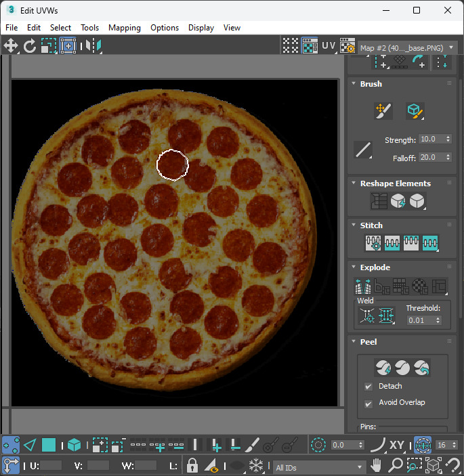Collapse the Reshape Elements rollout
The width and height of the screenshot is (464, 476).
(354, 183)
